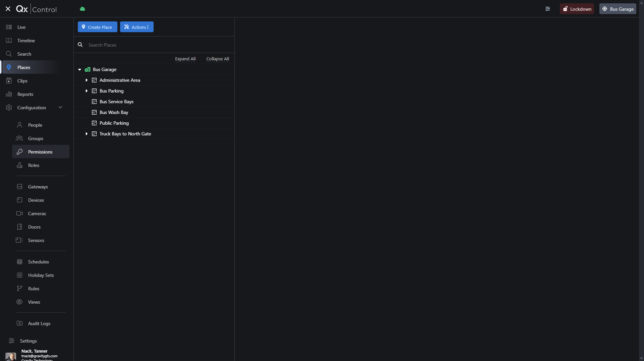Open Doors configuration page
This screenshot has height=361, width=644.
pyautogui.click(x=34, y=227)
